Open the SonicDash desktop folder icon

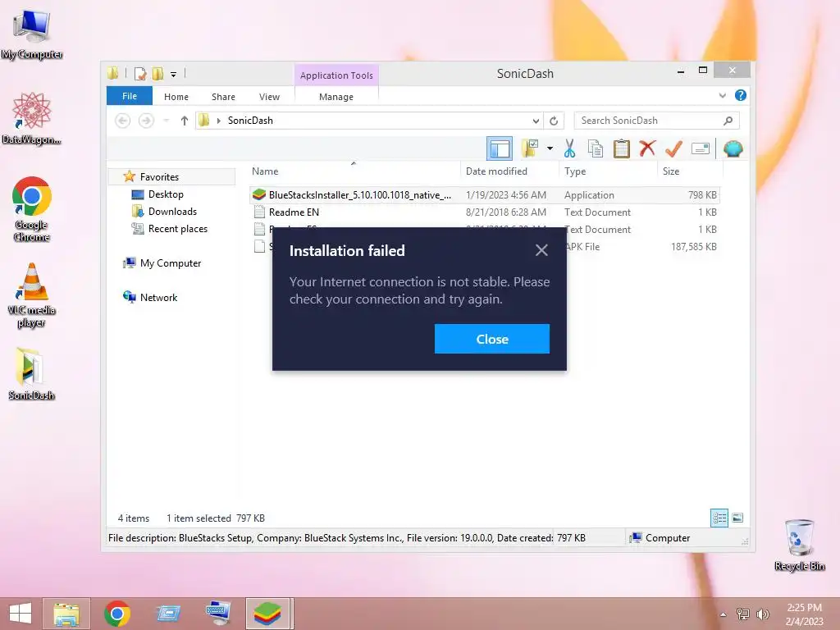[x=32, y=374]
